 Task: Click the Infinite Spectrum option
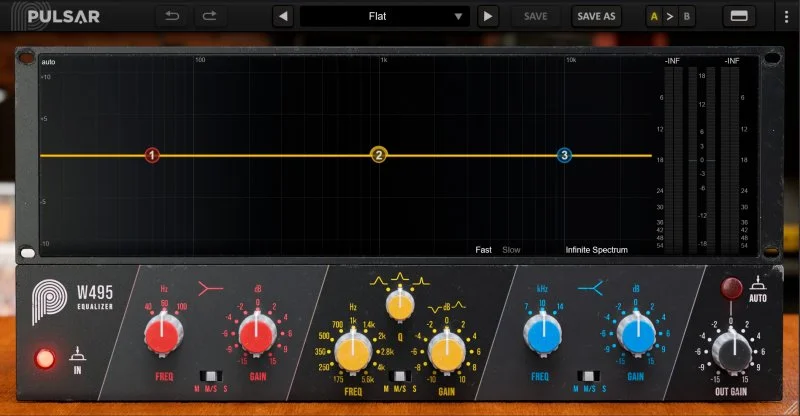596,250
